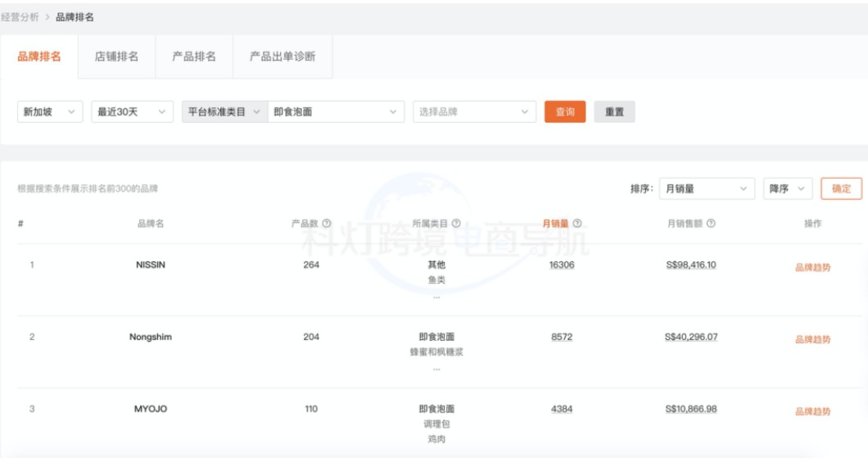
Task: Expand the 最近30天 time range dropdown
Action: (x=132, y=112)
